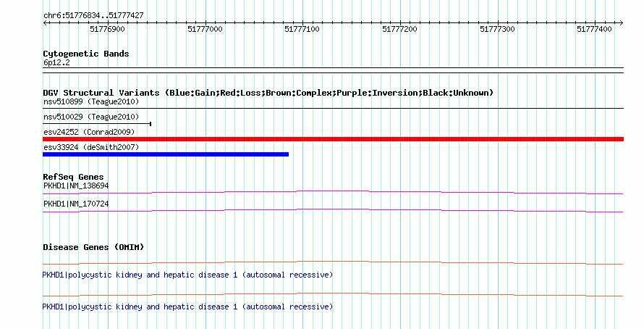Click the red esv24252 loss bar
Viewport: 644px width, 329px height.
(x=333, y=139)
